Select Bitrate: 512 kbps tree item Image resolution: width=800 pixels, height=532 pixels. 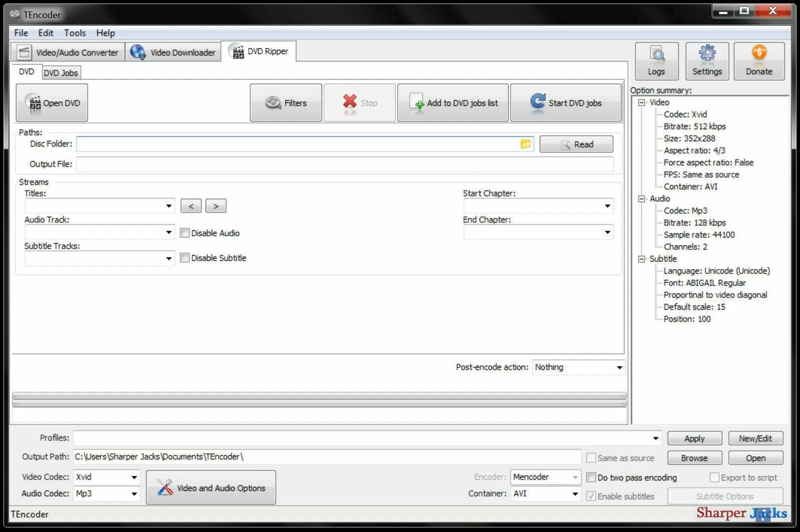pos(695,126)
